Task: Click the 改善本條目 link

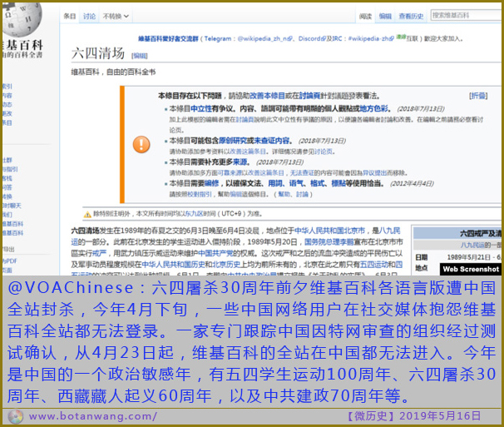Action: click(268, 96)
